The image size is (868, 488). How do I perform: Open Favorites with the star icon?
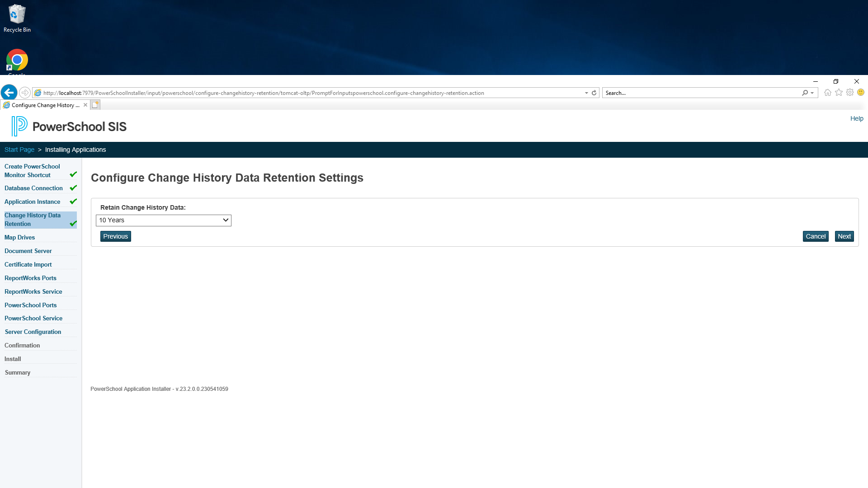pos(839,92)
